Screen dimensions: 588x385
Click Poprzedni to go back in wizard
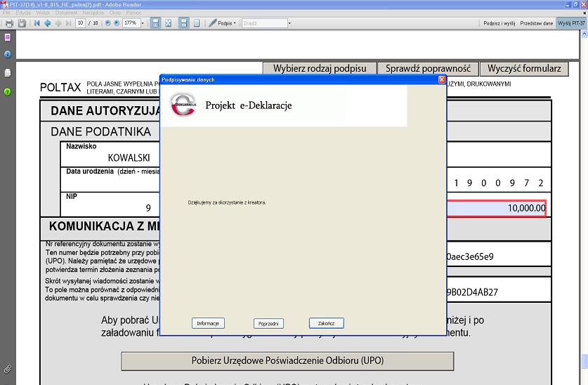268,323
